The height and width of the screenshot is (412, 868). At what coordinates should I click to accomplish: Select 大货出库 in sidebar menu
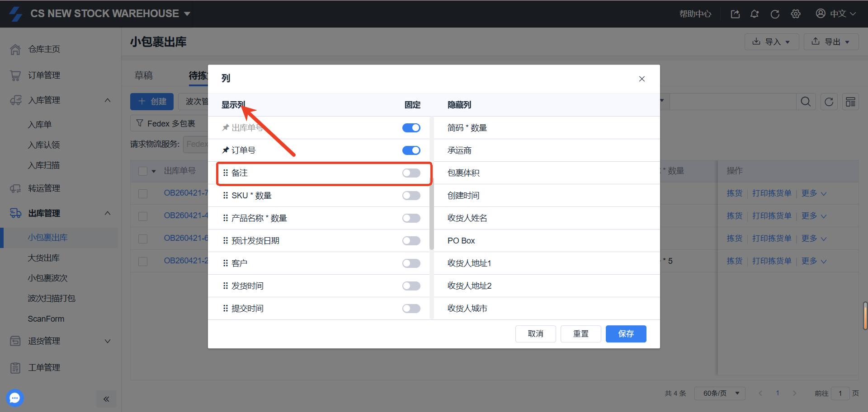[x=44, y=258]
